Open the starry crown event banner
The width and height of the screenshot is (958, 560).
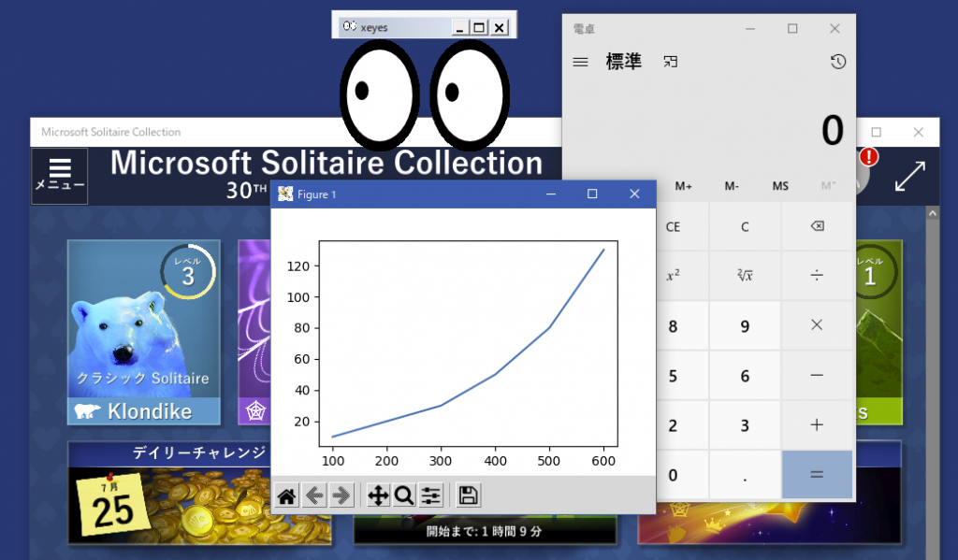pos(769,523)
